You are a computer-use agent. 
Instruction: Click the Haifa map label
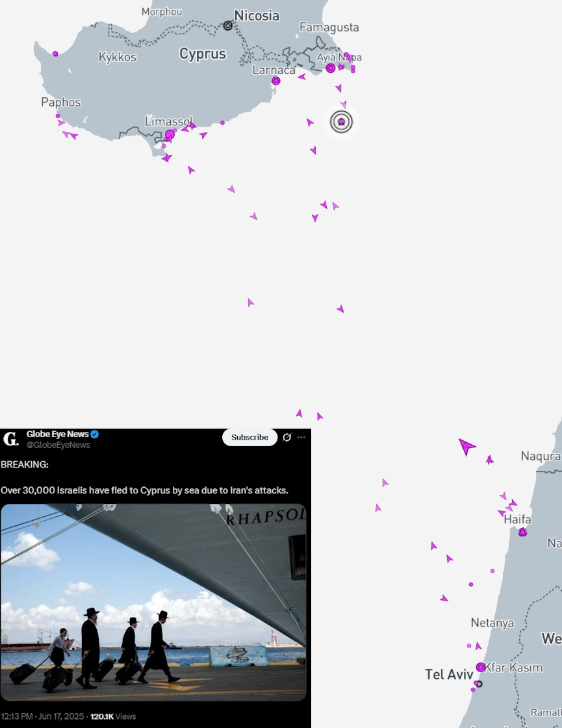pos(517,519)
